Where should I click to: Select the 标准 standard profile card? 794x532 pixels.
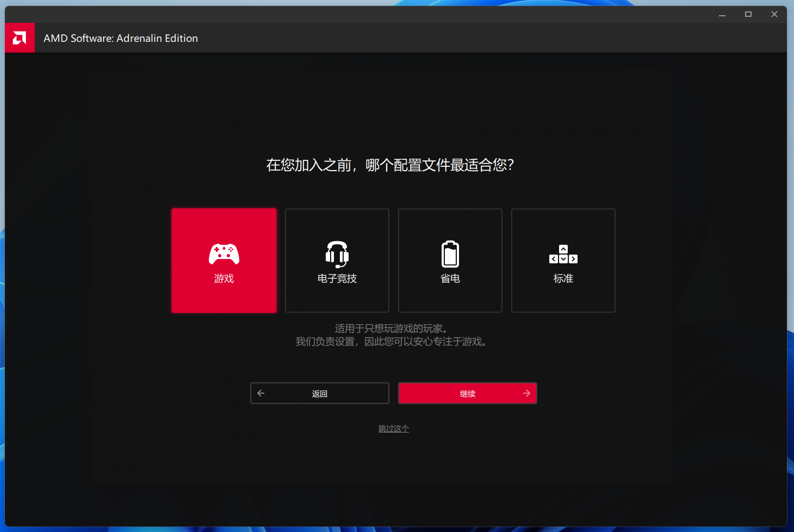click(563, 261)
